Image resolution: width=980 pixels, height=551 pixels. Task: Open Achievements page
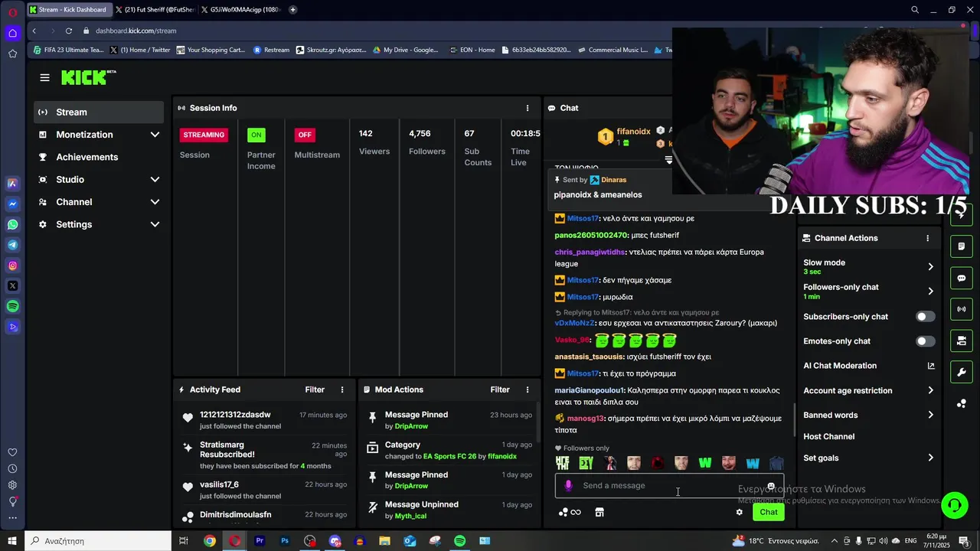coord(99,157)
